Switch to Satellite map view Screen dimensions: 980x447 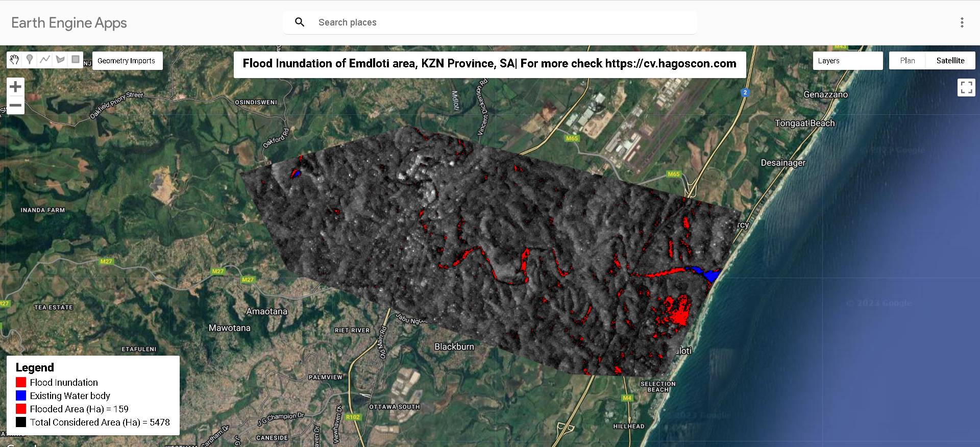[x=950, y=61]
